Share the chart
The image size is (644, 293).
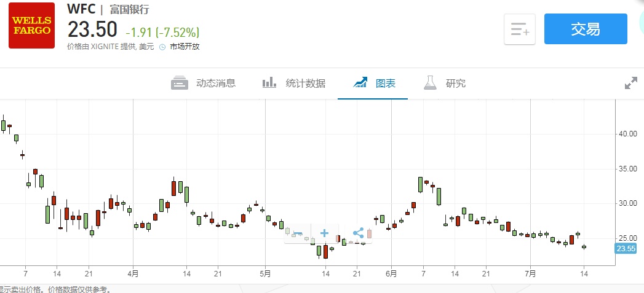359,233
